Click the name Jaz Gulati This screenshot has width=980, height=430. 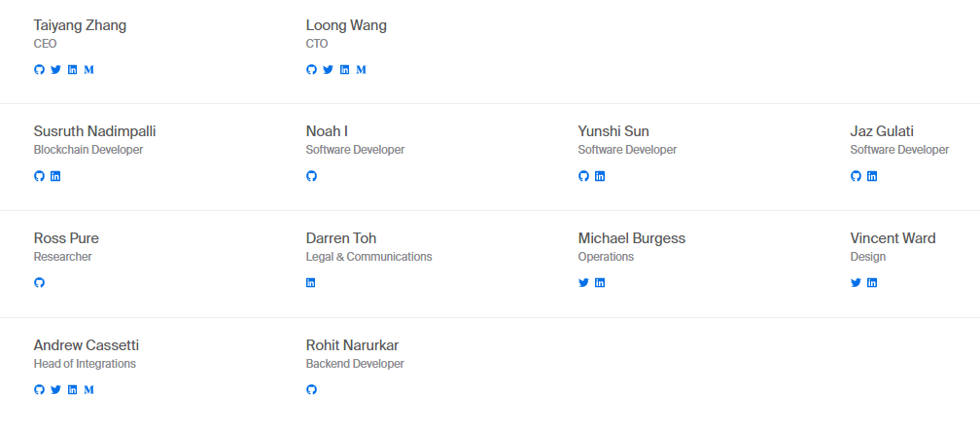click(882, 131)
